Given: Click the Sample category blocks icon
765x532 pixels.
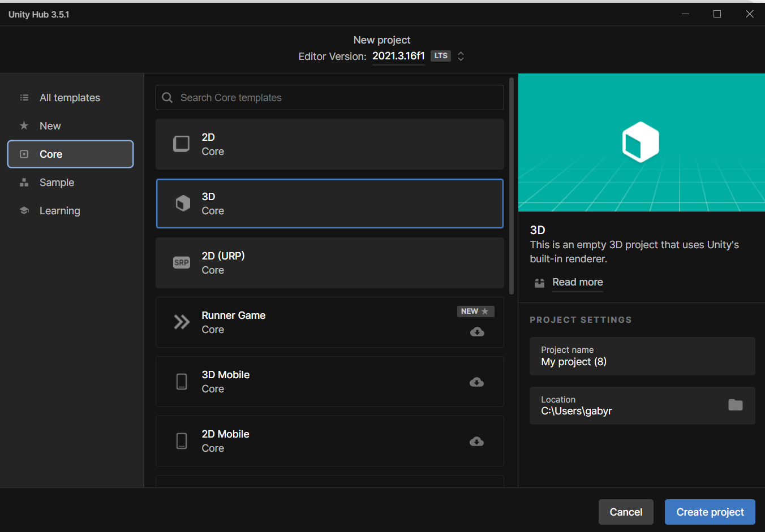Looking at the screenshot, I should tap(24, 182).
